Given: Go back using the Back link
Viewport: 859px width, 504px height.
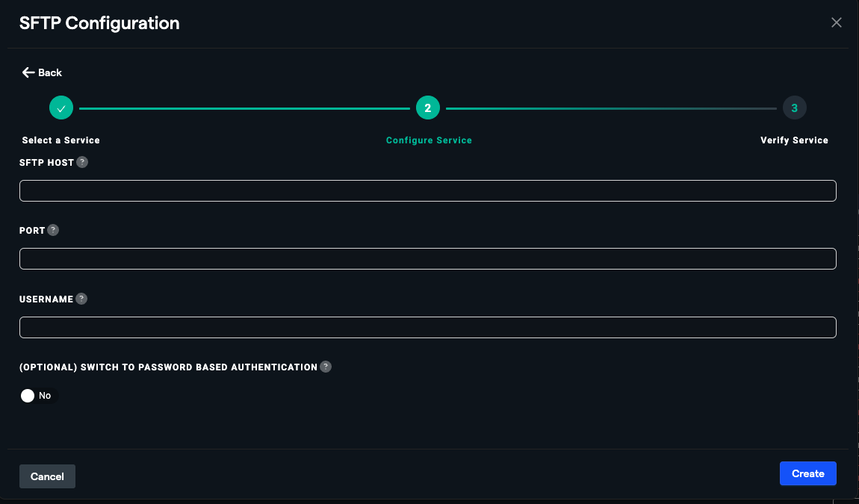Looking at the screenshot, I should click(50, 72).
